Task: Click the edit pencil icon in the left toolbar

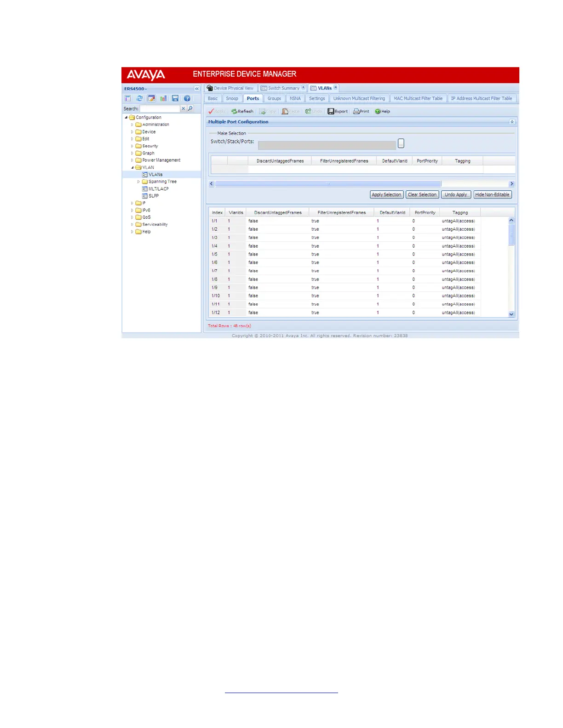Action: tap(151, 98)
